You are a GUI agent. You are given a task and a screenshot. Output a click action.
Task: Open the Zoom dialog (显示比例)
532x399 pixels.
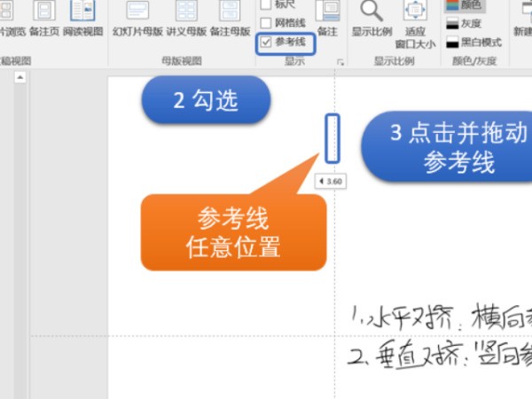coord(372,19)
